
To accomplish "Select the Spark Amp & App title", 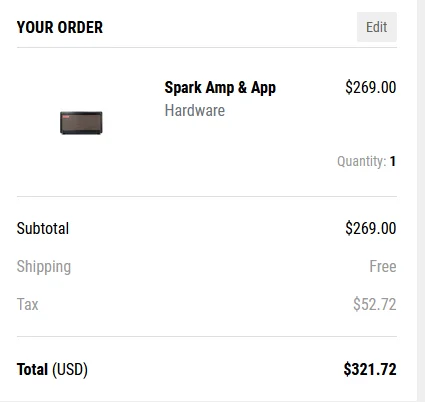I will tap(220, 88).
